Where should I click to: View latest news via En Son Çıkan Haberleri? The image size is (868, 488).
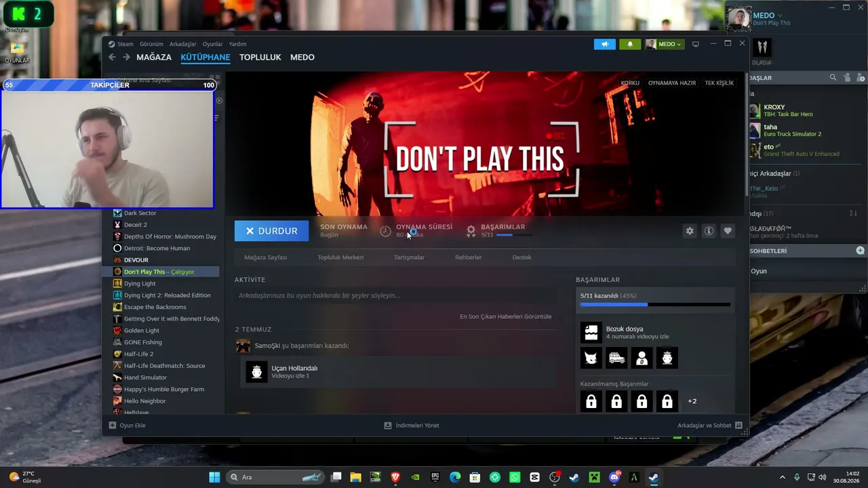506,317
